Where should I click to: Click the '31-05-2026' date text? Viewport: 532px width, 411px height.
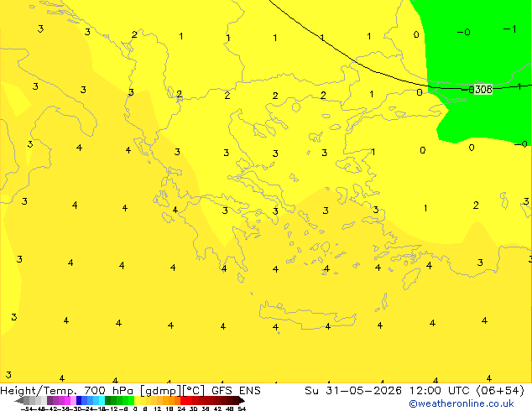click(x=363, y=391)
